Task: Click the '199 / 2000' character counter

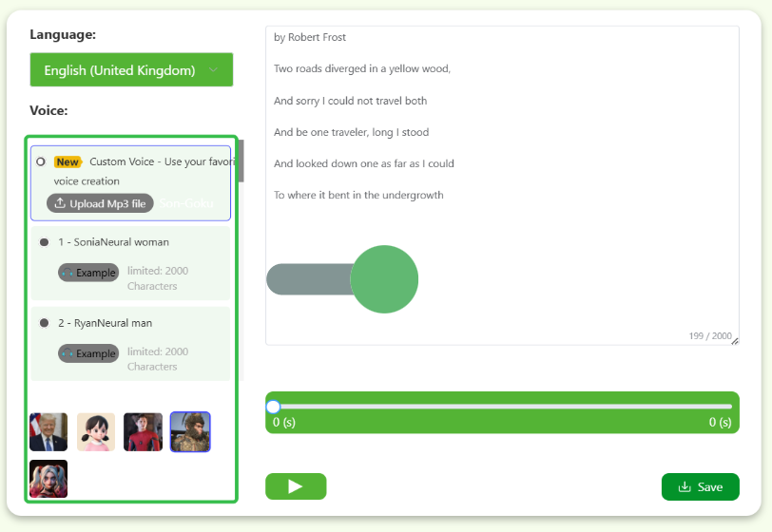Action: coord(710,335)
